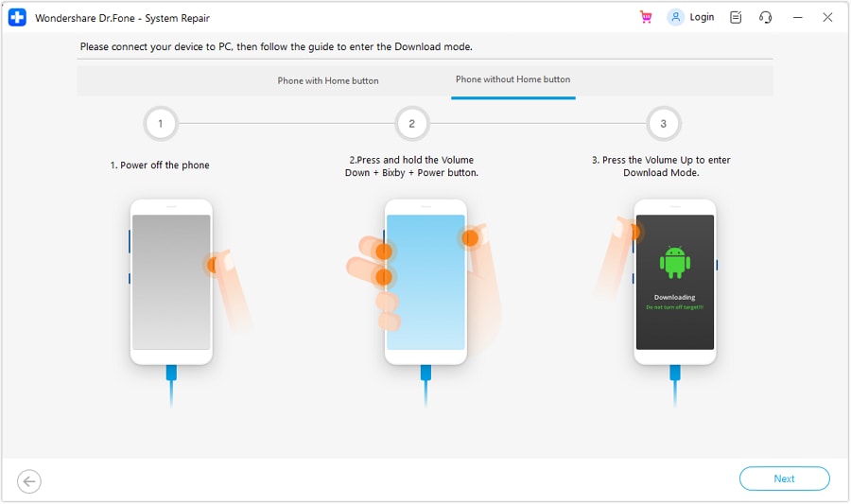
Task: Click the step 2 circle indicator
Action: pos(412,124)
